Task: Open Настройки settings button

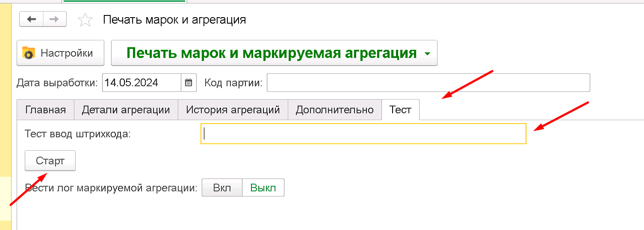Action: point(60,53)
